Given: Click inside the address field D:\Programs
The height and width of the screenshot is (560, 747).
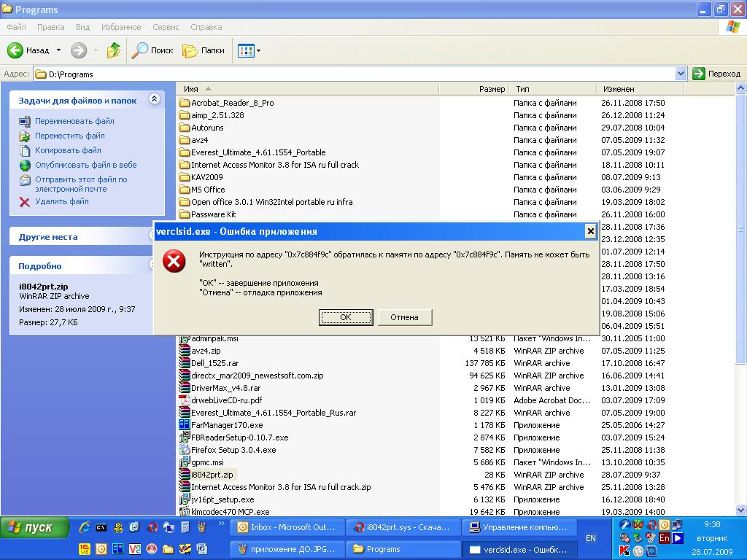Looking at the screenshot, I should (355, 74).
